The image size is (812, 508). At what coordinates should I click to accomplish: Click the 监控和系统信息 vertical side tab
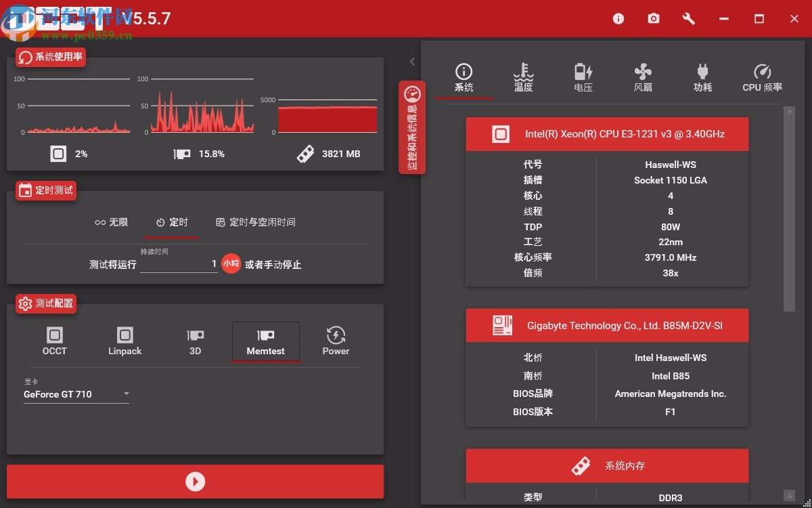[x=412, y=127]
